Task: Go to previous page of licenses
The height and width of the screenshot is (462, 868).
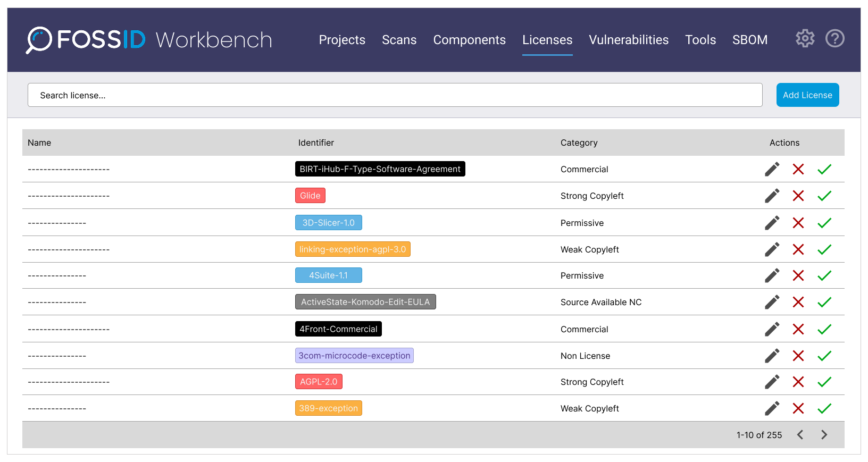Action: coord(800,435)
